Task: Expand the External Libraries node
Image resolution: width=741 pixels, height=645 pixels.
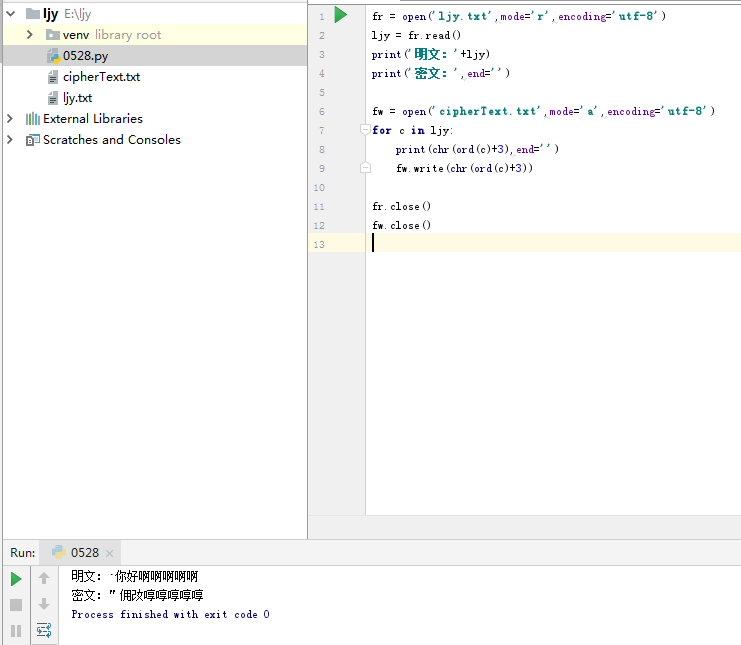Action: 11,119
